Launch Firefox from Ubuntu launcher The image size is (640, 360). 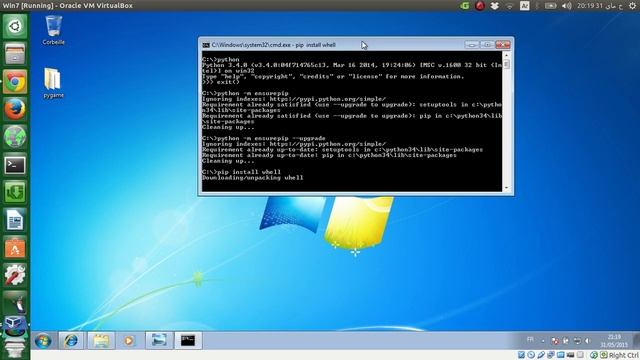(15, 109)
